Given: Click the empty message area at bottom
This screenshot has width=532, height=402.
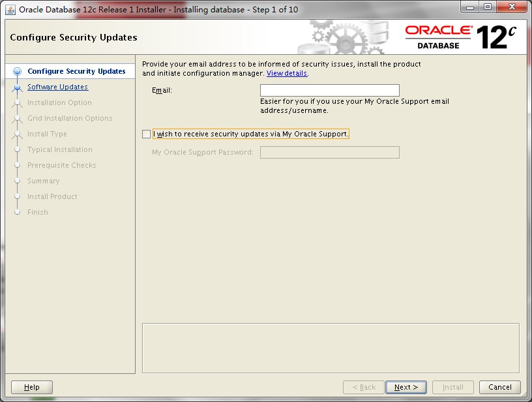Looking at the screenshot, I should (331, 348).
